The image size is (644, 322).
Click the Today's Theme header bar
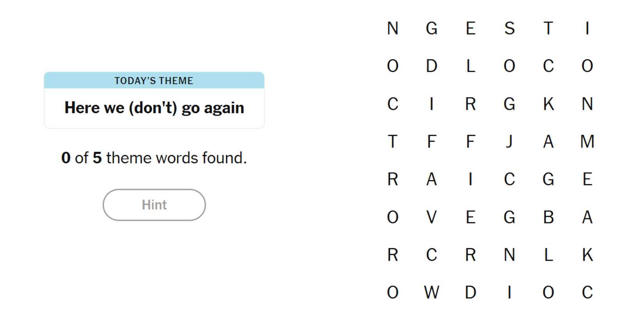point(154,80)
